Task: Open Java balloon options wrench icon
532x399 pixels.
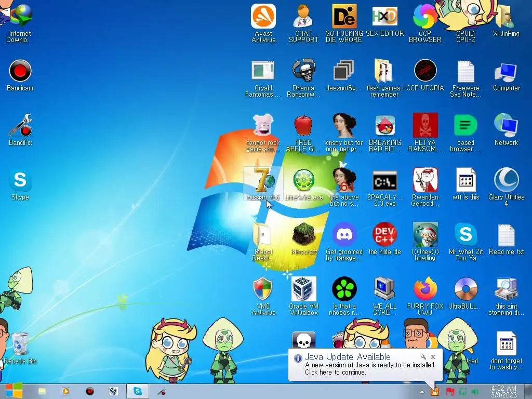Action: click(x=423, y=356)
